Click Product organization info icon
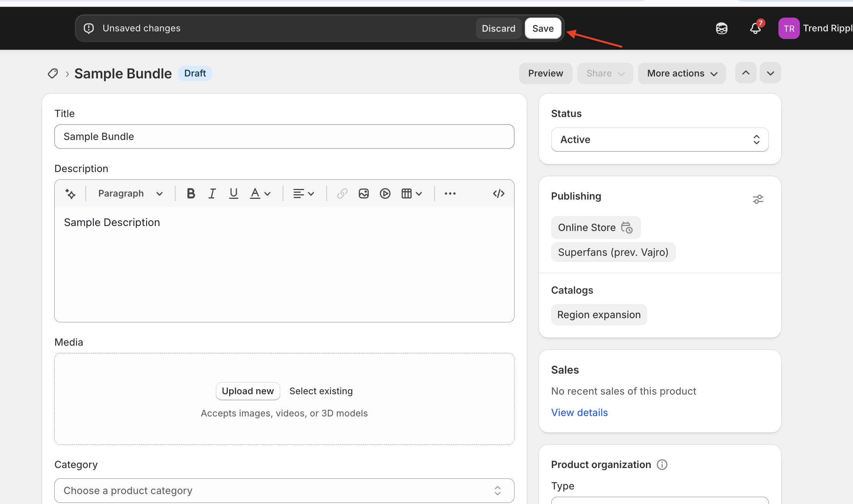 [x=662, y=465]
